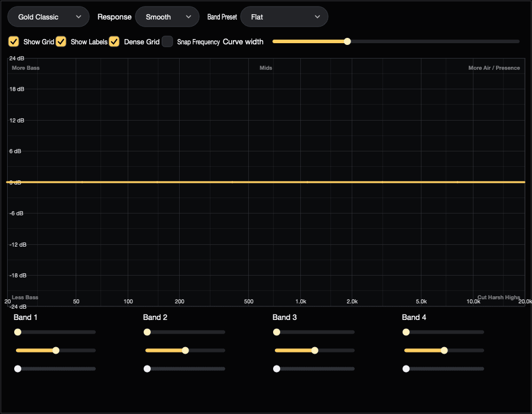Click the '500' frequency axis label
The width and height of the screenshot is (532, 414).
[249, 302]
